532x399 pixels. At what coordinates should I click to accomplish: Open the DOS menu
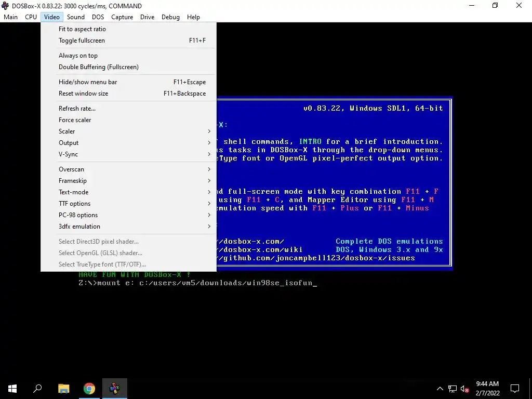[x=98, y=17]
